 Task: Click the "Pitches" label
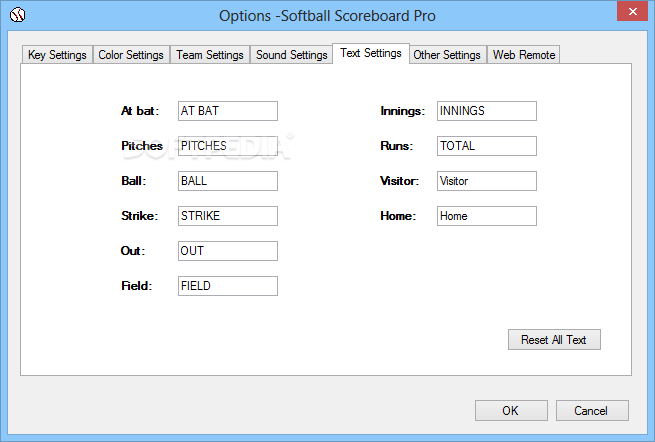tap(142, 146)
